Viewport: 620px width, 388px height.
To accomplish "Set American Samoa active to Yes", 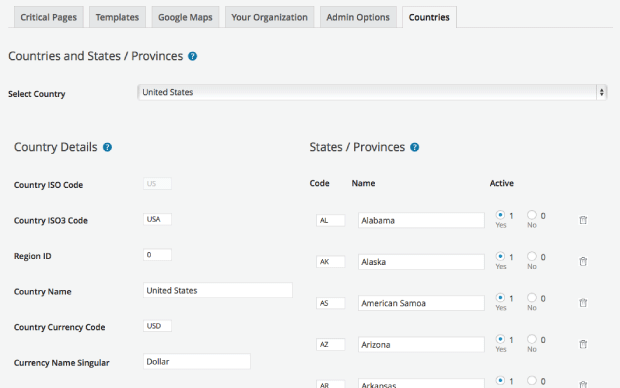I will [x=500, y=297].
